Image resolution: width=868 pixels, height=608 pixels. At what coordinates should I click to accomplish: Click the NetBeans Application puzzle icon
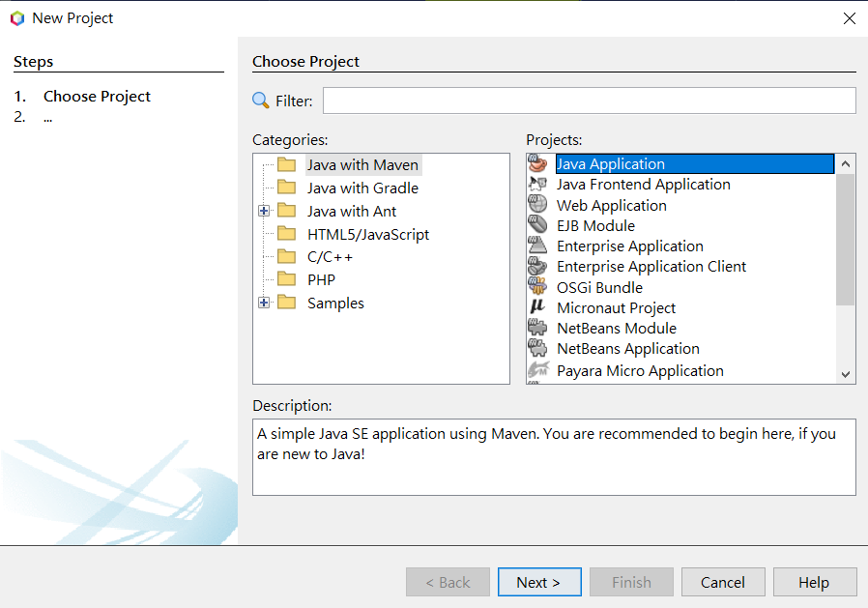(x=537, y=348)
